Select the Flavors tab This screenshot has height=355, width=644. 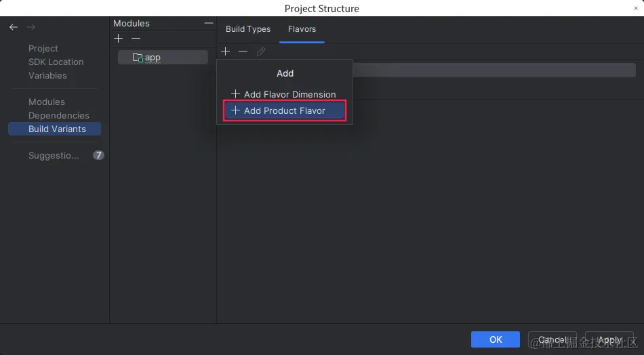point(302,29)
